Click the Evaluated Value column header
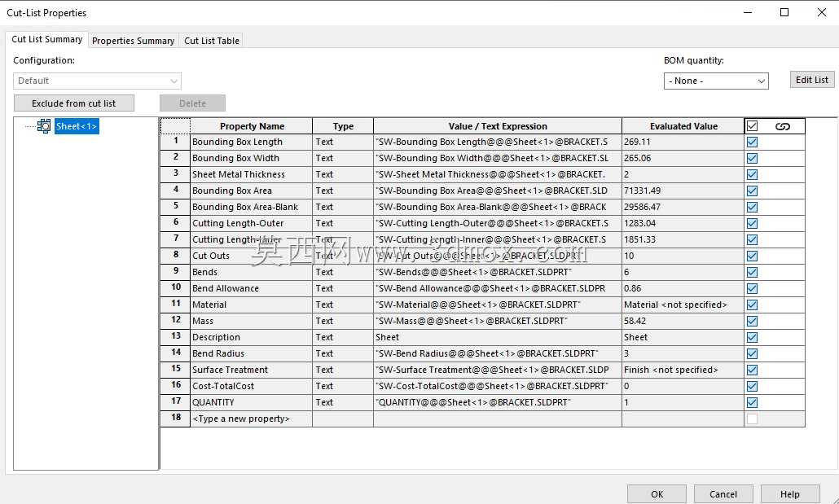This screenshot has height=504, width=839. point(683,126)
